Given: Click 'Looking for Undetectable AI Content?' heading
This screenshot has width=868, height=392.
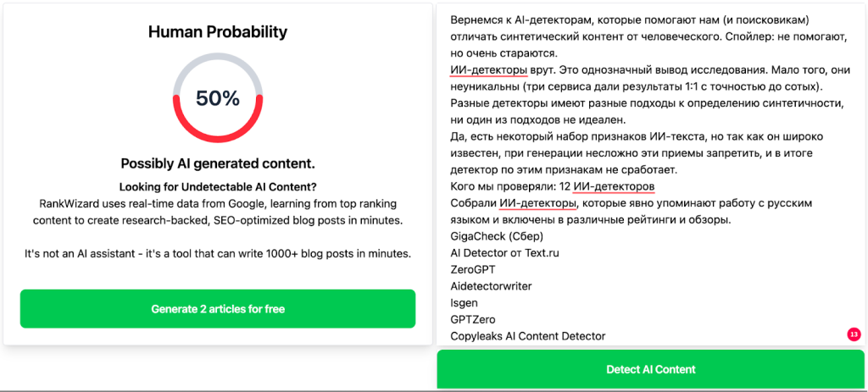Looking at the screenshot, I should coord(218,187).
